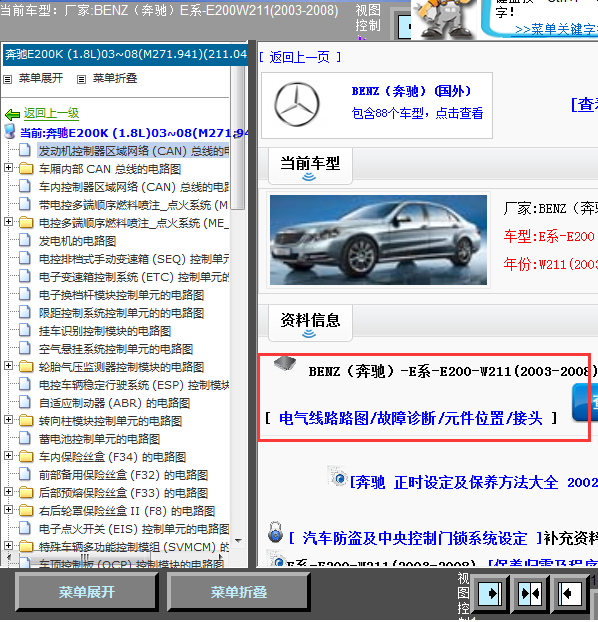Screen dimensions: 598x622
Task: Click the tree scrollbar down arrow
Action: [238, 541]
